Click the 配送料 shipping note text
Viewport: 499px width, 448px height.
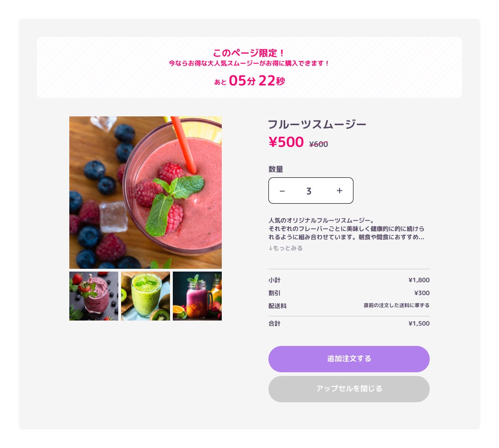[x=396, y=305]
